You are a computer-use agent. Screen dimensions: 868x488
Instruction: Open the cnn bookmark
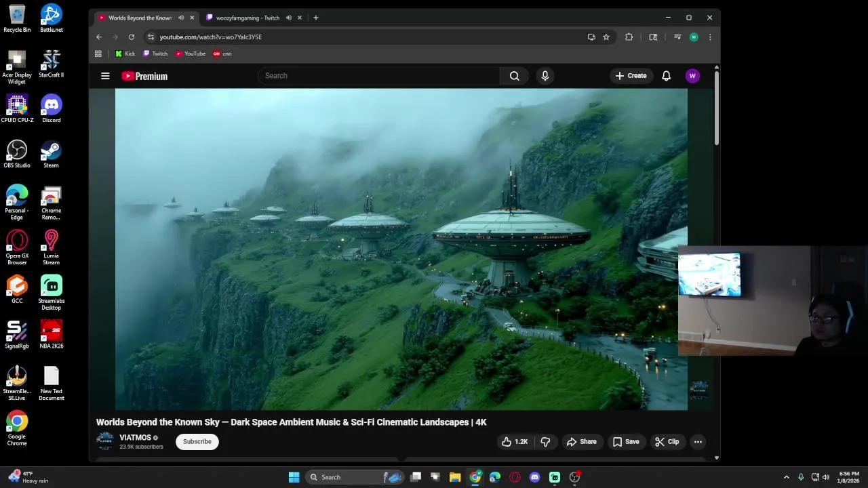[x=222, y=54]
